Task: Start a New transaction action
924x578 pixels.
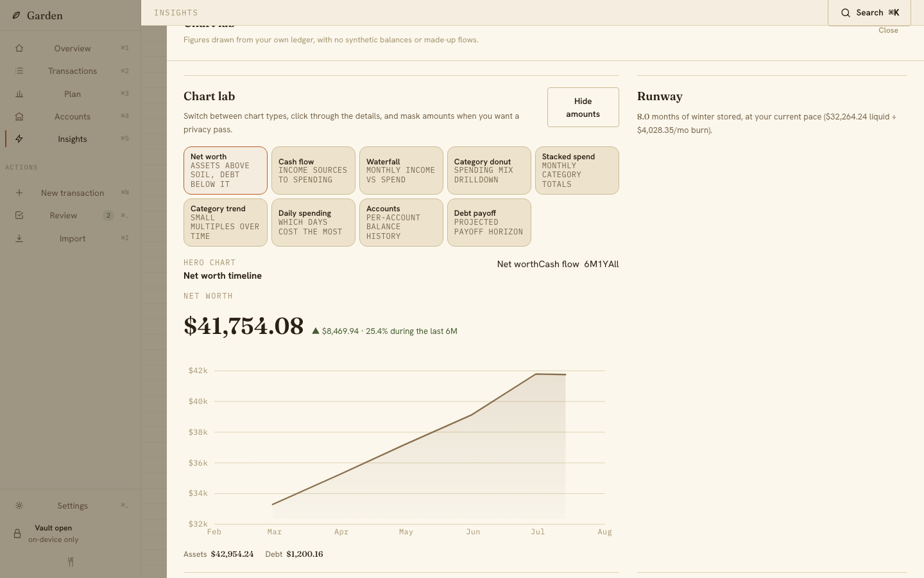Action: click(71, 193)
